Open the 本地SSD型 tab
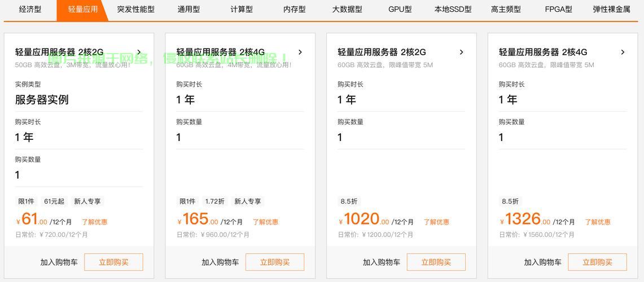 [x=453, y=10]
